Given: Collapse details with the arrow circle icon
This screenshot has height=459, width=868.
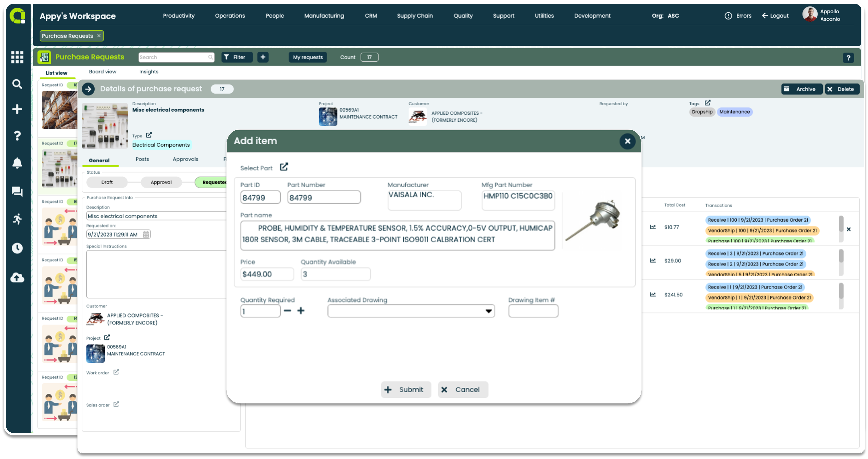Looking at the screenshot, I should pyautogui.click(x=88, y=89).
